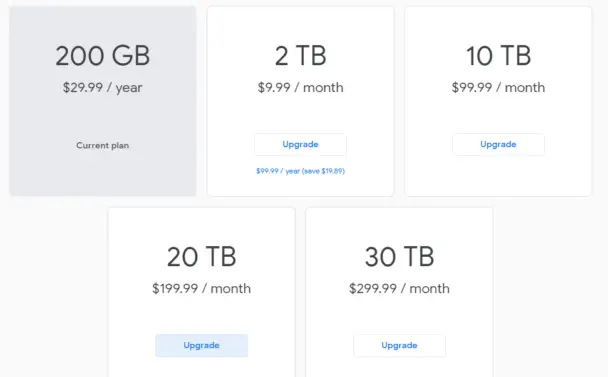
Task: Click blank space between 30 TB price and button
Action: point(399,315)
